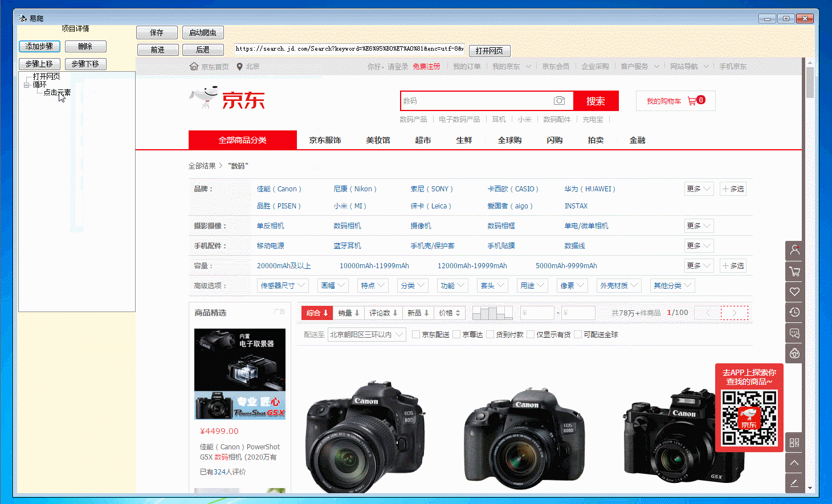Click the JD dog logo
Image resolution: width=832 pixels, height=504 pixels.
pos(204,98)
